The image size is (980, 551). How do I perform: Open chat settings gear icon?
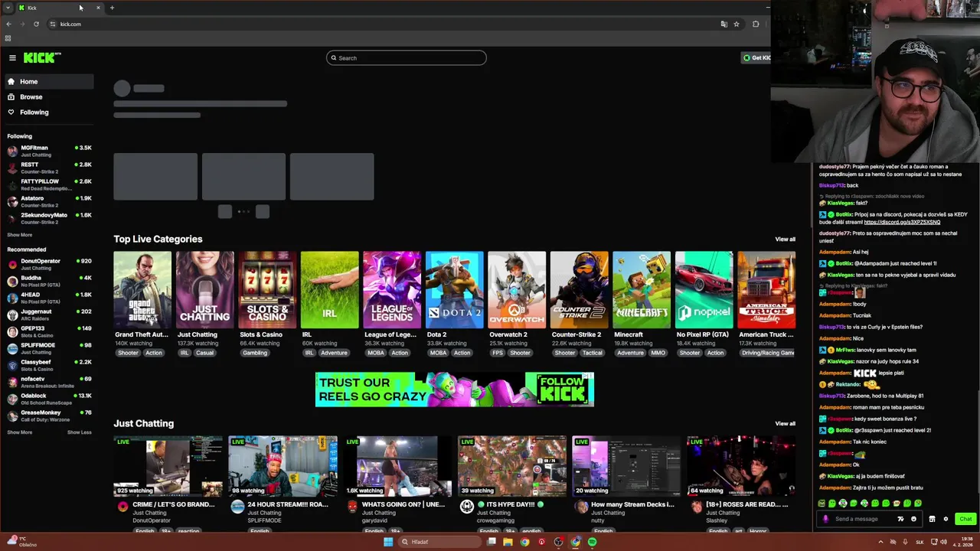point(946,519)
